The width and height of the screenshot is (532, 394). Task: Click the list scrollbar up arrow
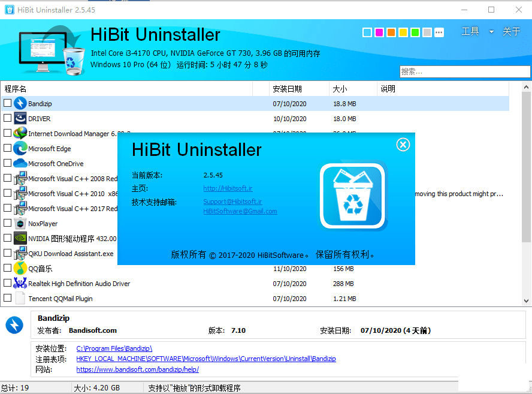pos(526,88)
